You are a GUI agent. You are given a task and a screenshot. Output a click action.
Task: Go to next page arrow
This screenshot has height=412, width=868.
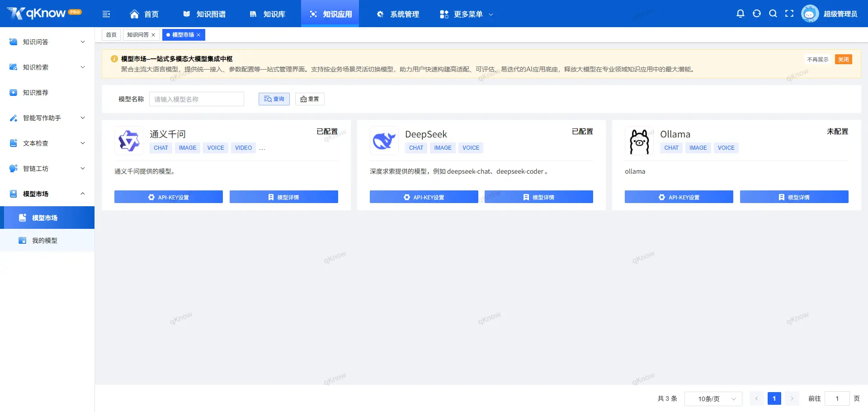tap(792, 398)
